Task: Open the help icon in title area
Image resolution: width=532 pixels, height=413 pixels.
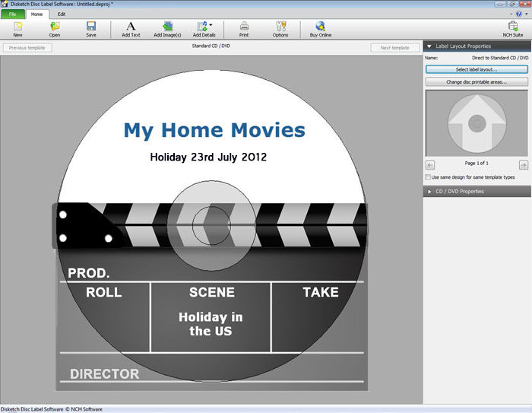Action: tap(518, 14)
